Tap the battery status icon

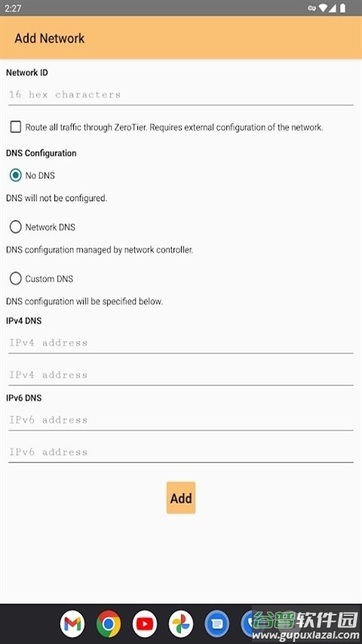[x=342, y=8]
